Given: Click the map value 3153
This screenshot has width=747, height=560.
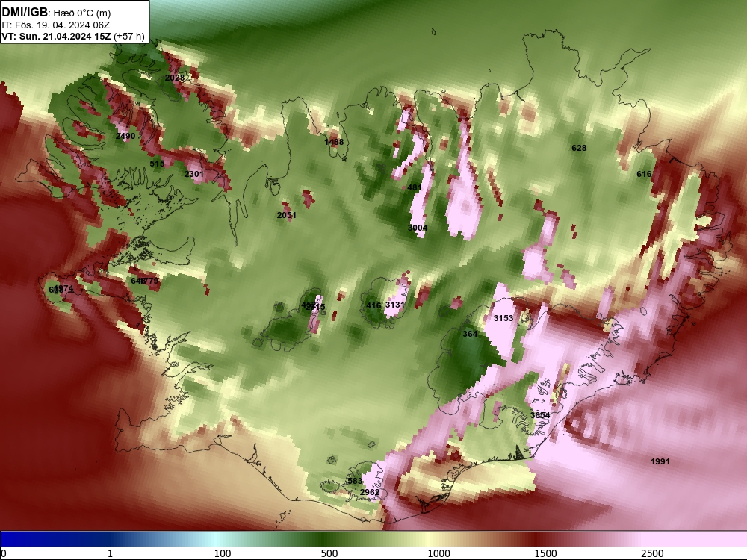Looking at the screenshot, I should [503, 317].
